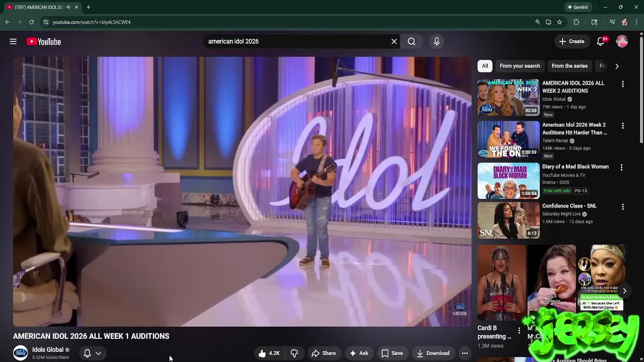Image resolution: width=644 pixels, height=362 pixels.
Task: Click the Ask button
Action: tap(359, 353)
